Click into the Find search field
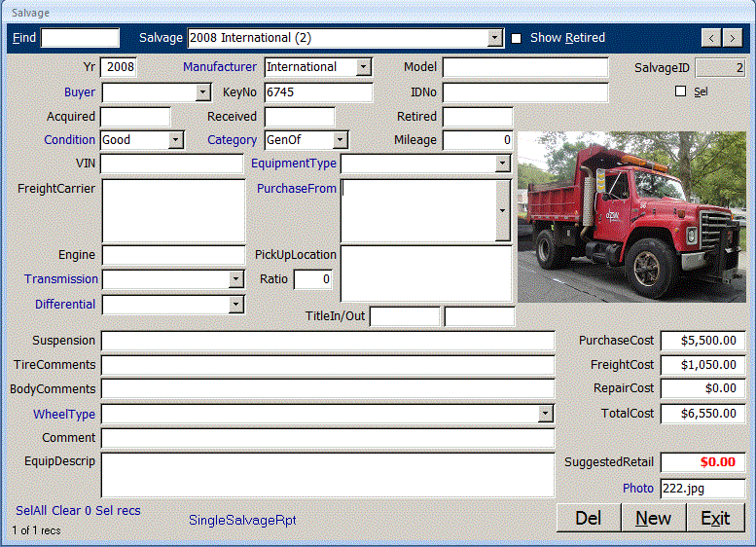 click(x=80, y=38)
